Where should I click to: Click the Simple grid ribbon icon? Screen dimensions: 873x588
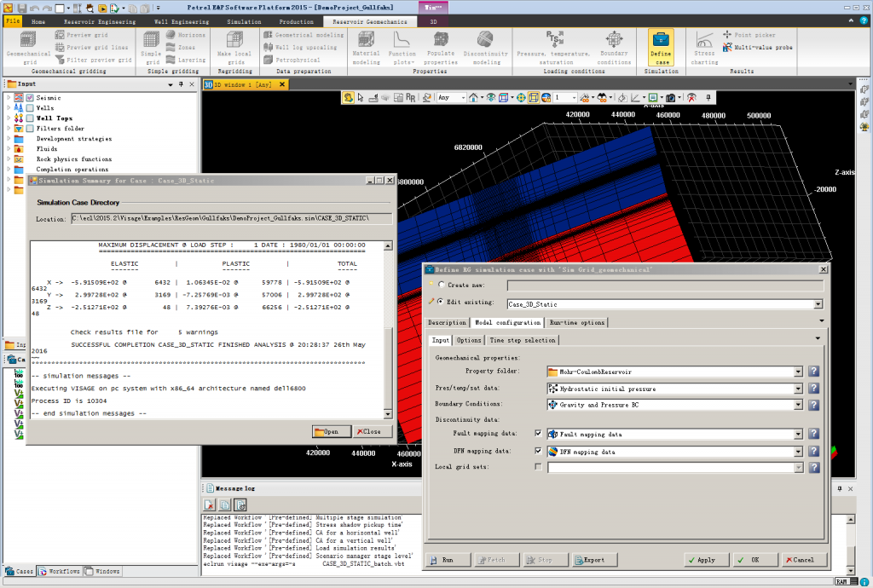pos(151,47)
